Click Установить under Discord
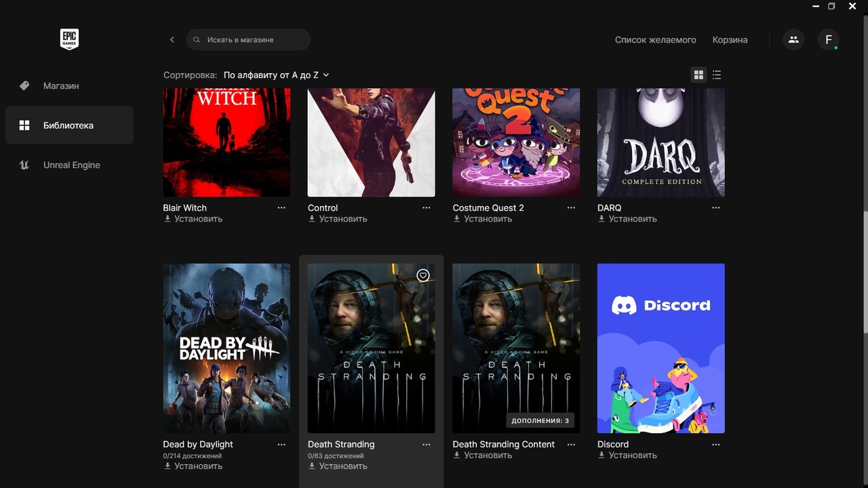Viewport: 868px width, 488px height. point(627,455)
